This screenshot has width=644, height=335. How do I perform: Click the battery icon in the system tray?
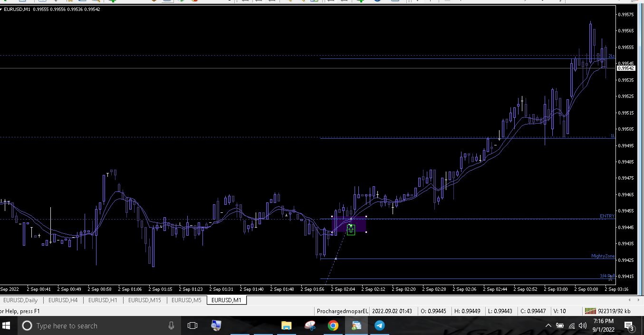[560, 325]
